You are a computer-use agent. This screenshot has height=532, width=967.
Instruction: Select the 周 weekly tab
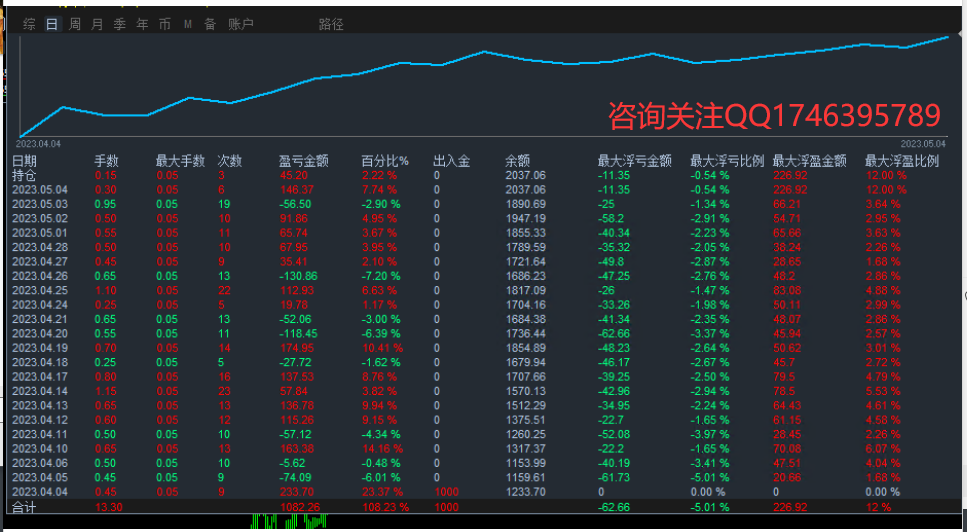pyautogui.click(x=75, y=24)
